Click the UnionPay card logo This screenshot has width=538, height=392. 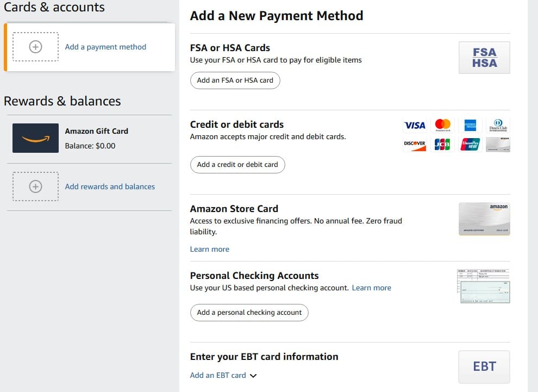click(x=470, y=144)
